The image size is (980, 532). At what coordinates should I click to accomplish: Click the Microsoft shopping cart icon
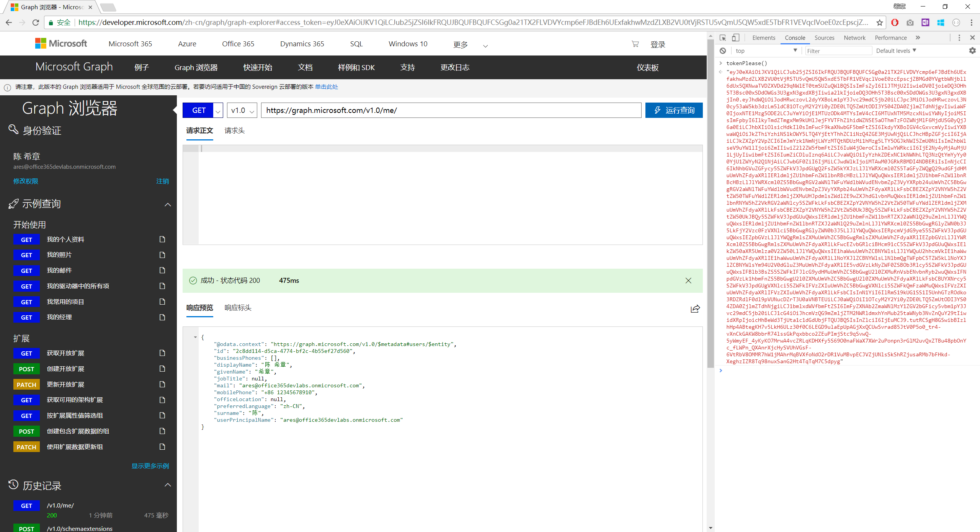coord(635,44)
